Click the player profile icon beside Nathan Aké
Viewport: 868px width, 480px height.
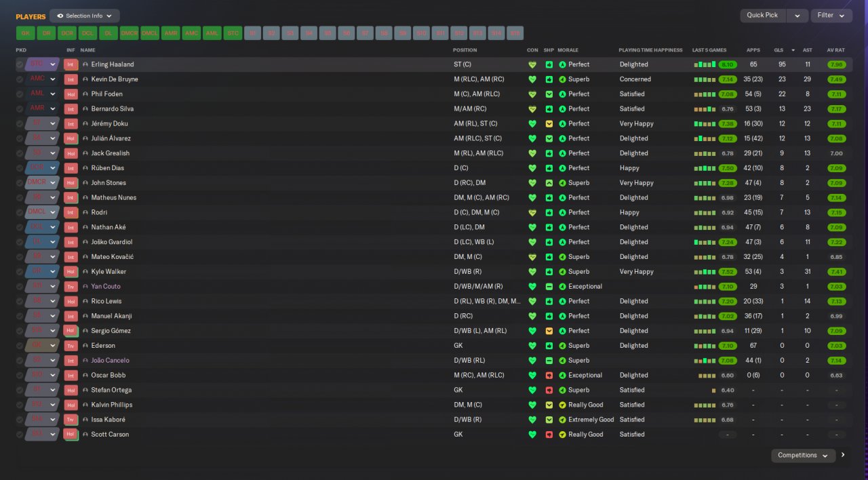85,227
